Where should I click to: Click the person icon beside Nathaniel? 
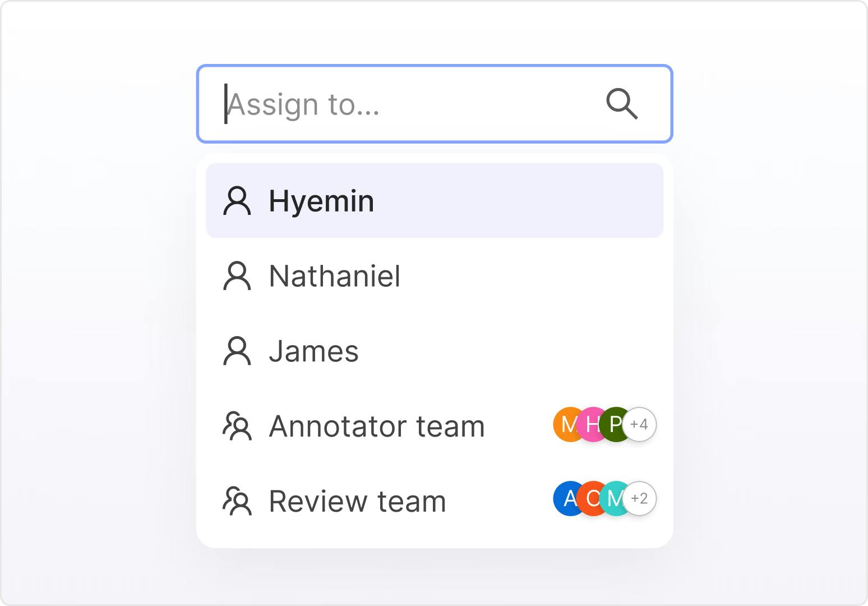pos(237,276)
